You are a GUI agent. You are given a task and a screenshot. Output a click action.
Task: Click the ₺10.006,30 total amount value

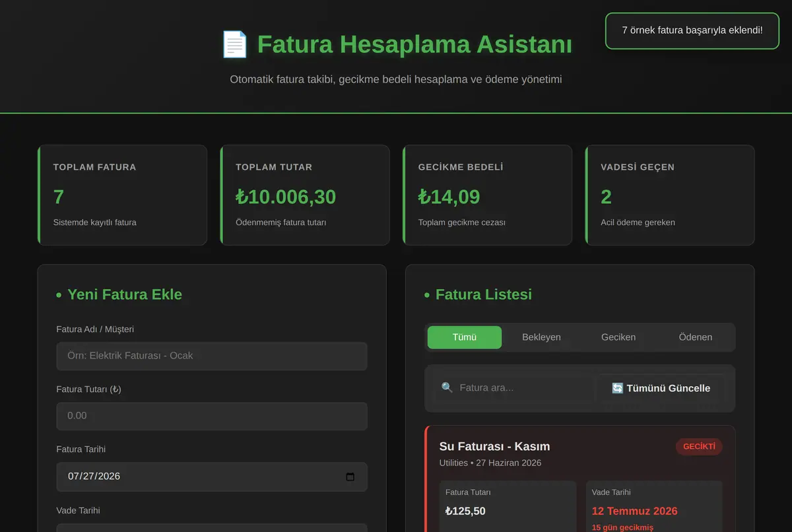[286, 197]
